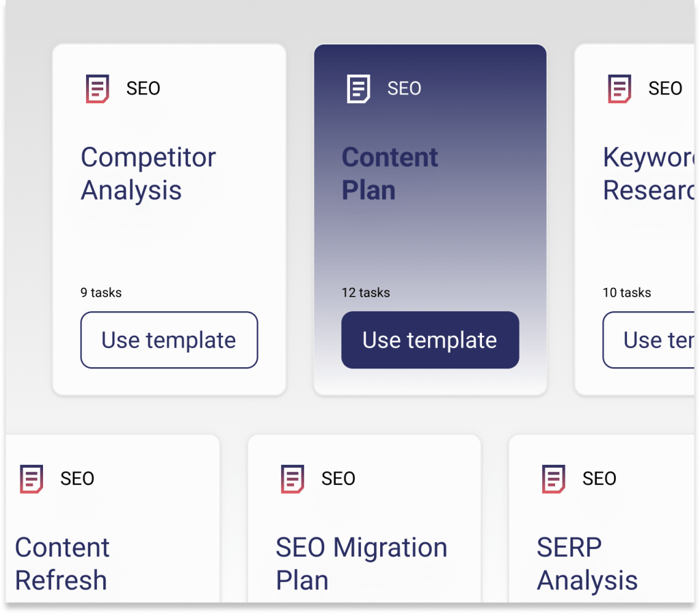The image size is (700, 614).
Task: Open the Competitor Analysis template title link
Action: 148,174
